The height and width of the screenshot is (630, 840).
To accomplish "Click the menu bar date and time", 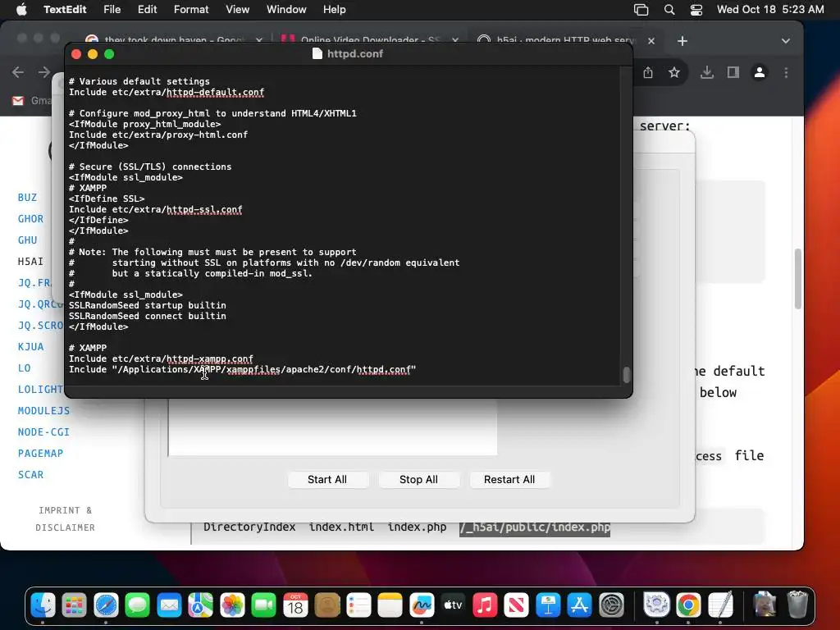I will pos(770,10).
